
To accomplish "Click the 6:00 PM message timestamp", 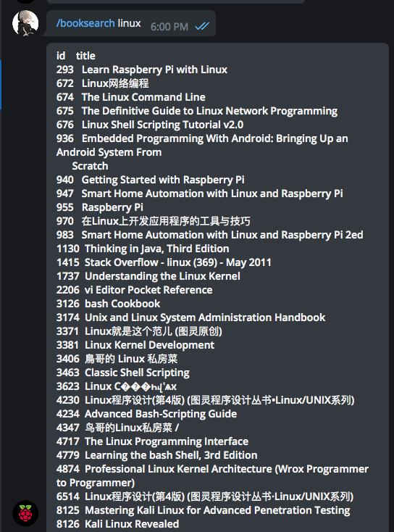I will [x=169, y=27].
